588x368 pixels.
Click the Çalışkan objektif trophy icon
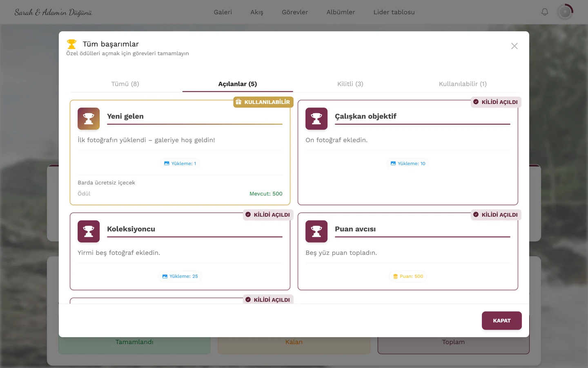[x=316, y=119]
